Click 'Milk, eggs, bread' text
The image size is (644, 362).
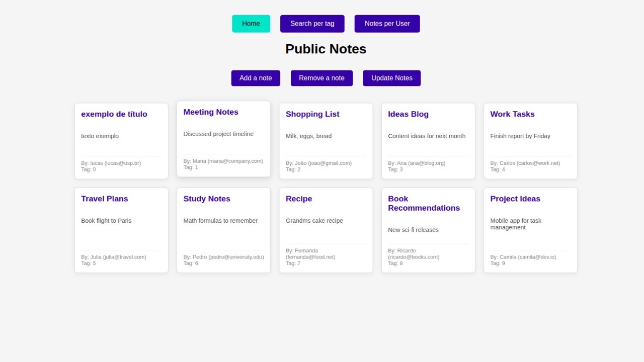pyautogui.click(x=309, y=136)
